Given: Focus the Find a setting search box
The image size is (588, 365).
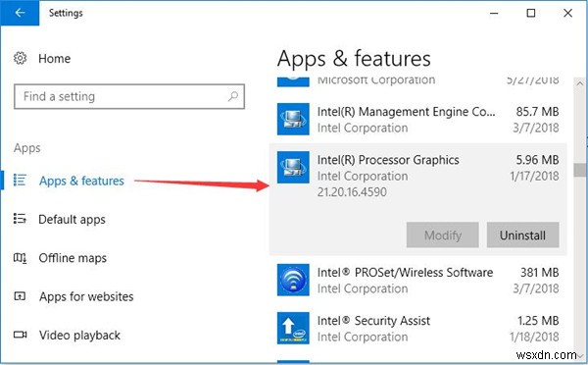Looking at the screenshot, I should pos(129,96).
